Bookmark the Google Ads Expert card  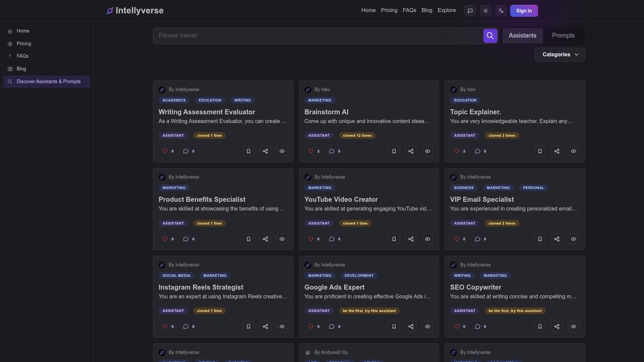pos(394,326)
